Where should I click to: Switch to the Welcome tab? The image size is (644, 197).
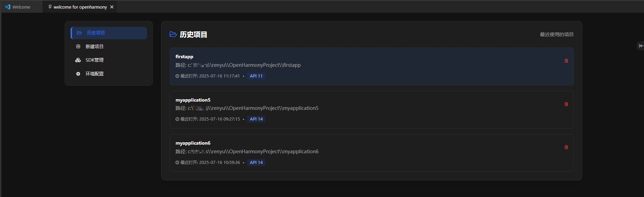(21, 7)
